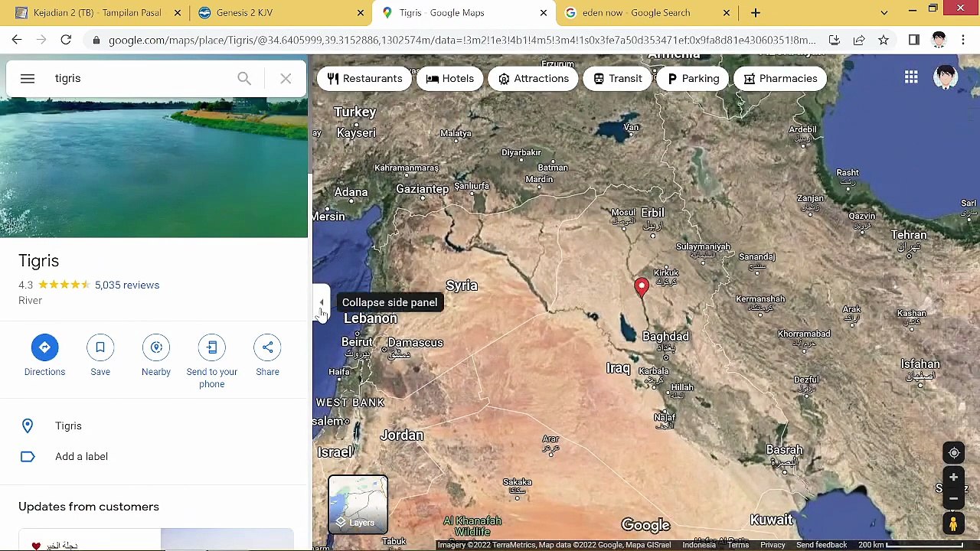Screen dimensions: 980x551
Task: Share the Tigris location
Action: [x=267, y=347]
